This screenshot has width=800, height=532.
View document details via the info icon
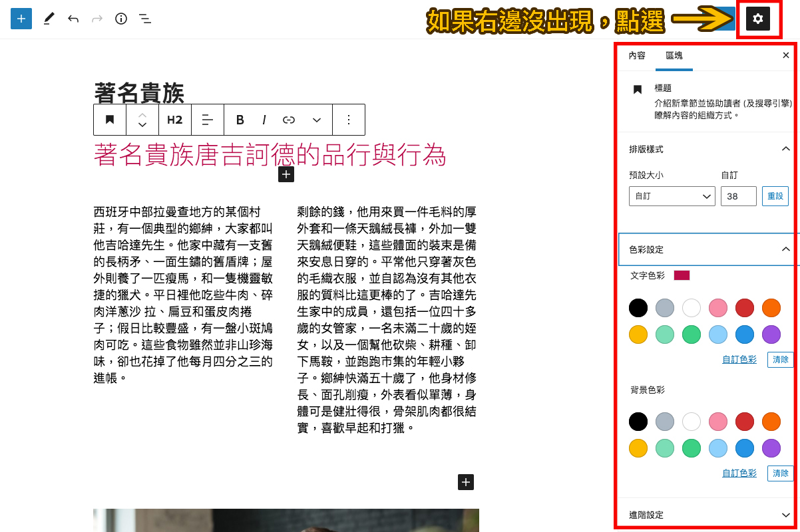[x=121, y=18]
